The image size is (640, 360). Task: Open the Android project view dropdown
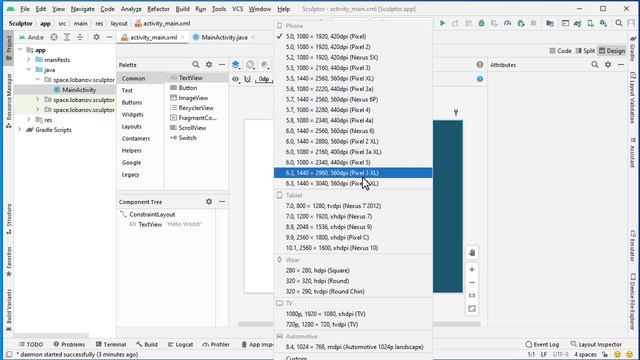(32, 37)
